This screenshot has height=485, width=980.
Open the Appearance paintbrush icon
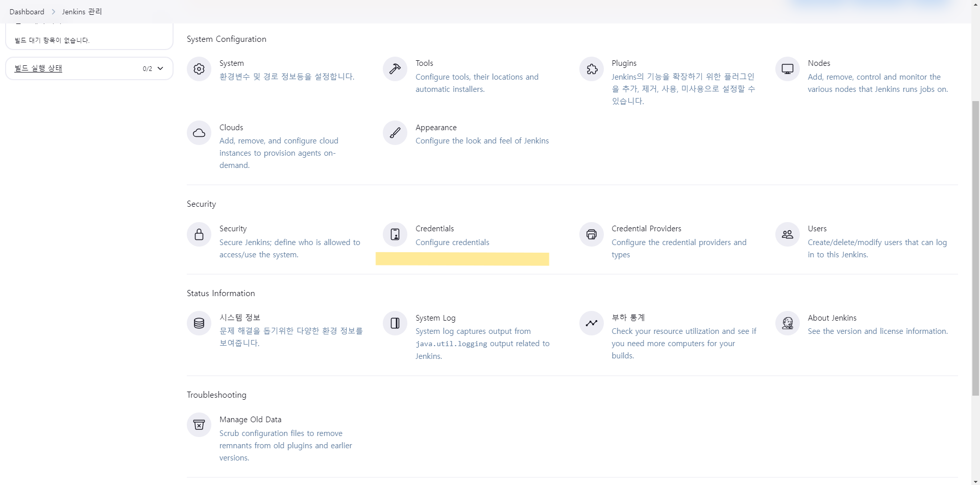(x=395, y=133)
